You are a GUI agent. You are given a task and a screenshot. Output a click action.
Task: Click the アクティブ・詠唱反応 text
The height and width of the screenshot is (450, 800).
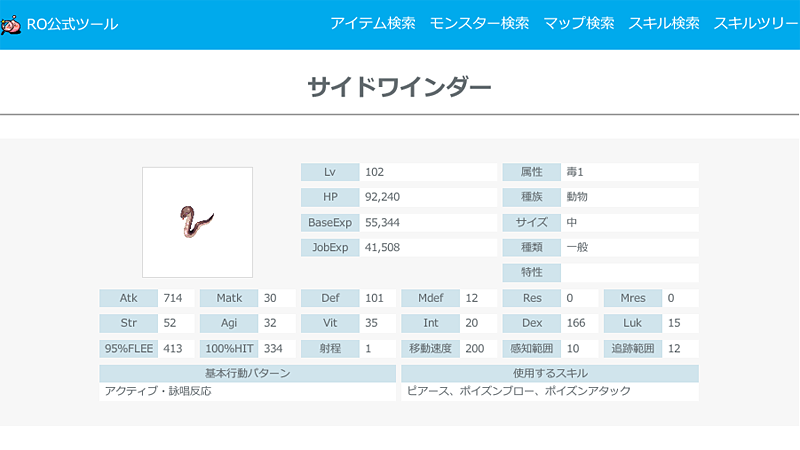158,391
